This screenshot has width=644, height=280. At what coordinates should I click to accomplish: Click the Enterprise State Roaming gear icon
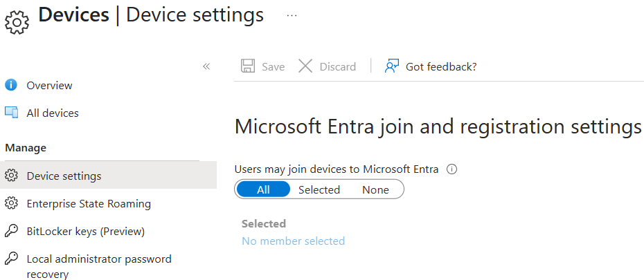point(12,204)
